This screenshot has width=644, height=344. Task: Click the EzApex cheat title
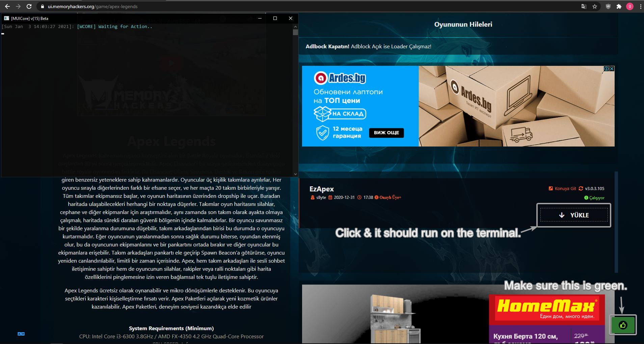click(322, 189)
